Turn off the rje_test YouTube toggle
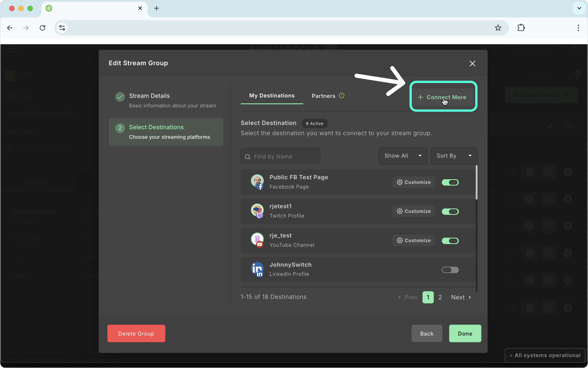The width and height of the screenshot is (588, 368). coord(450,241)
